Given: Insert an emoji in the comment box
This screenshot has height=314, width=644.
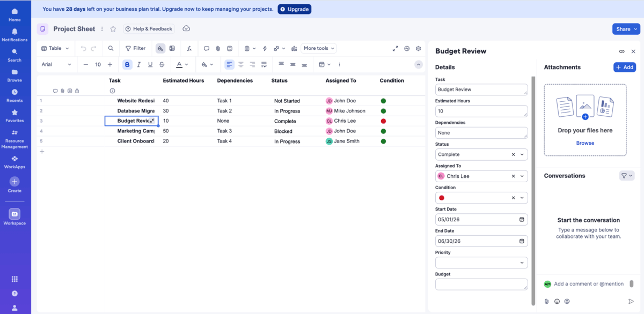Looking at the screenshot, I should (557, 301).
